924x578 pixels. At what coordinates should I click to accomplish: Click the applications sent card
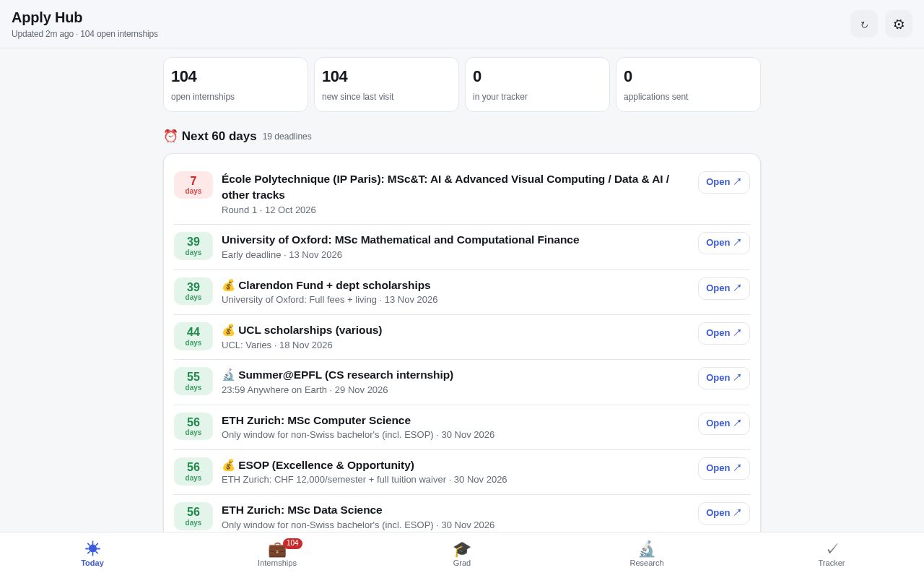point(688,85)
